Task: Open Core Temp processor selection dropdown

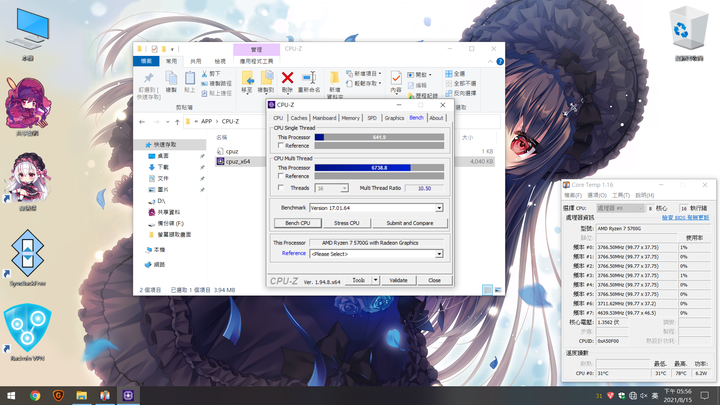Action: (620, 208)
